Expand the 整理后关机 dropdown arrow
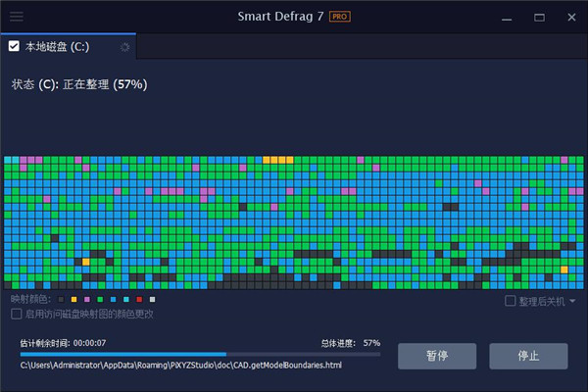Screen dimensions: 588x392 click(572, 301)
